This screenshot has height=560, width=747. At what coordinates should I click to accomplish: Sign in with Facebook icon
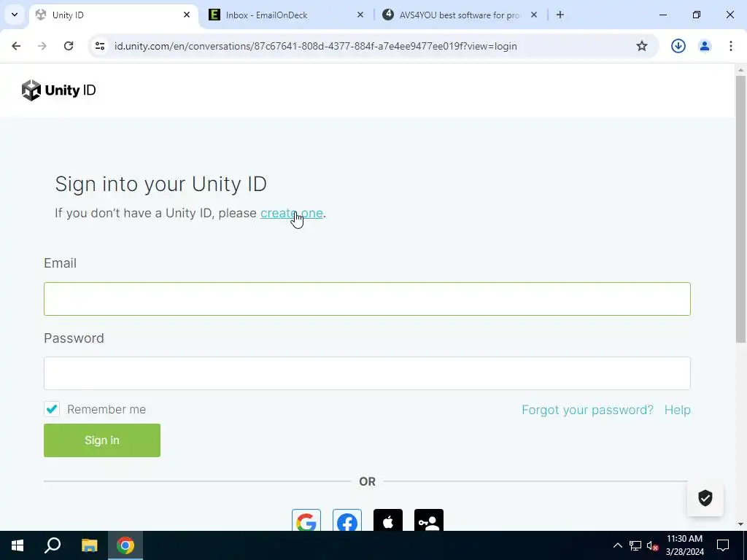pos(347,521)
